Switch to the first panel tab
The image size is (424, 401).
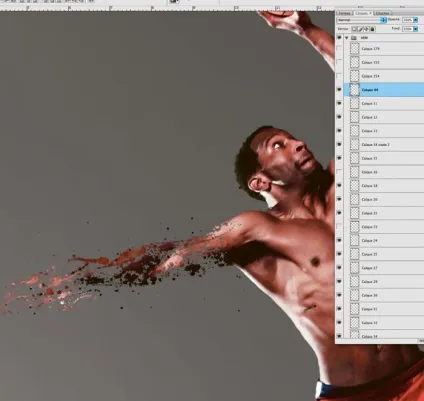tap(344, 13)
